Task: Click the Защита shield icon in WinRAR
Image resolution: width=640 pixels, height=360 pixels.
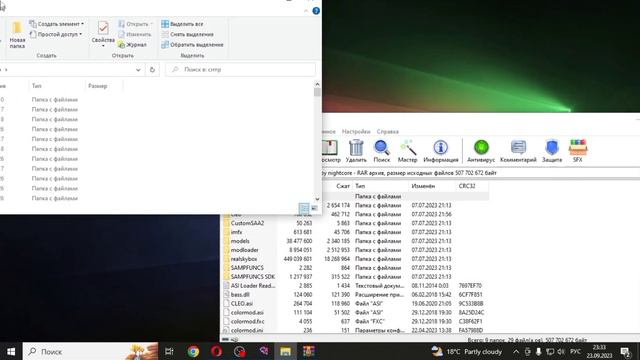Action: (x=552, y=151)
